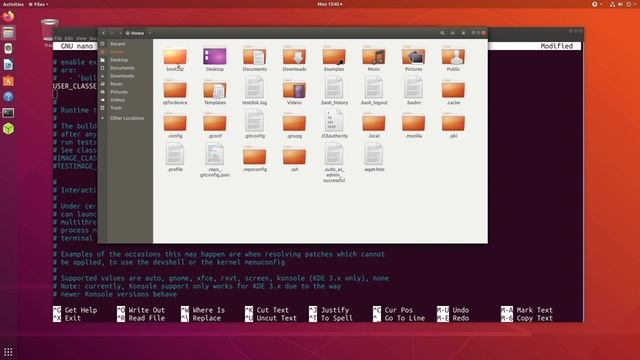
Task: Select Home in the Files sidebar
Action: point(126,52)
